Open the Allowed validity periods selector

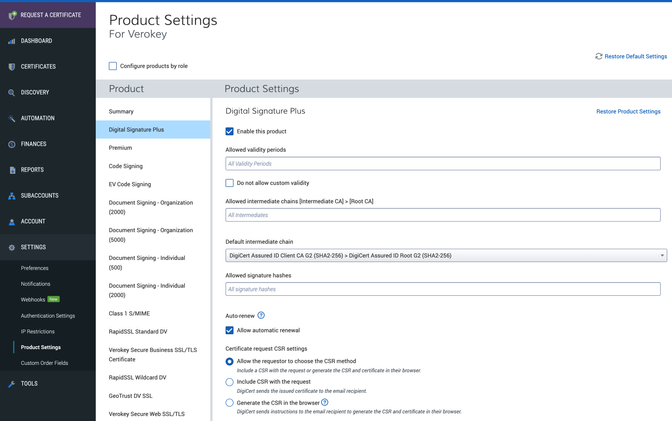tap(443, 163)
